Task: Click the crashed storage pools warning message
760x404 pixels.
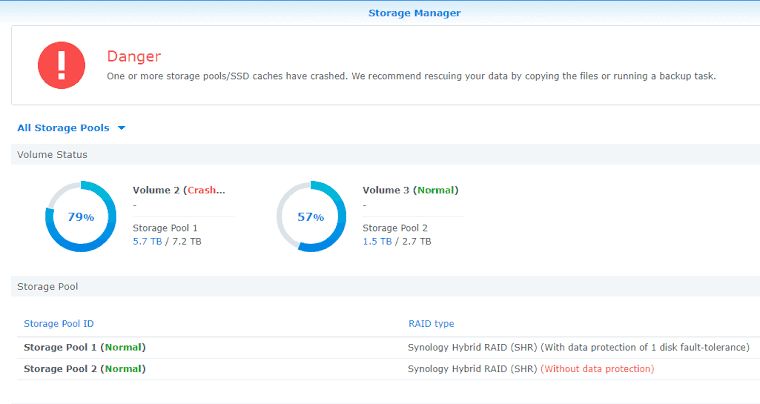Action: point(411,76)
